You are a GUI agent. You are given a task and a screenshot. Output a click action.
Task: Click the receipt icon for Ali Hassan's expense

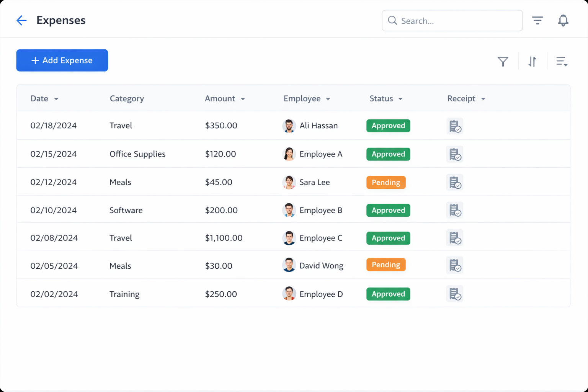(454, 126)
